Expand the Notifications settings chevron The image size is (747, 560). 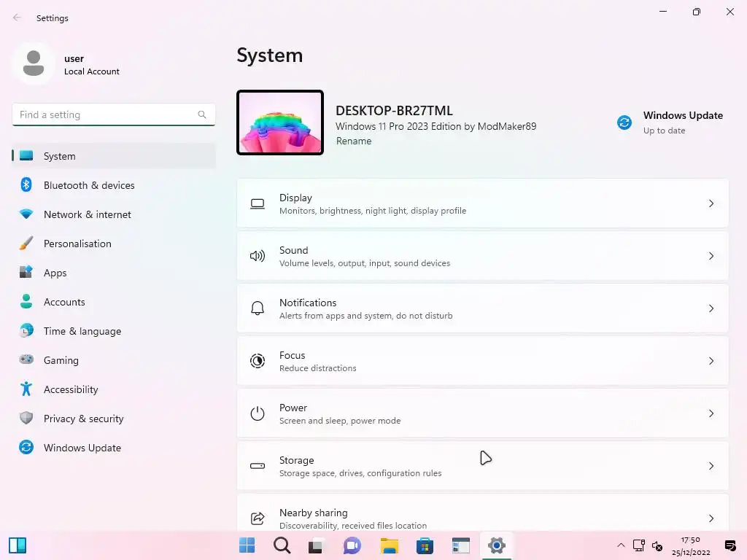(x=711, y=308)
